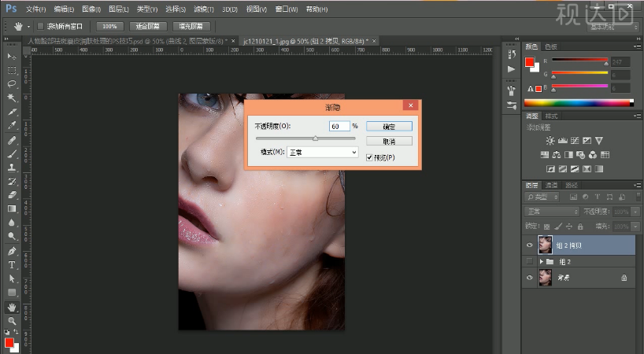644x354 pixels.
Task: Select the Eraser tool
Action: [x=12, y=195]
